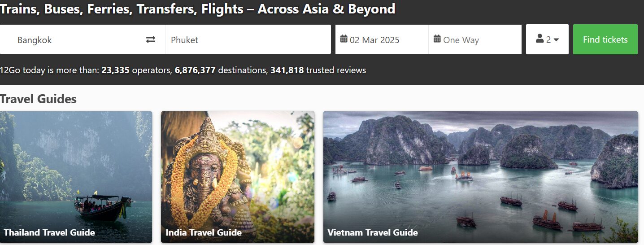The width and height of the screenshot is (644, 245).
Task: Click the departure date calendar icon
Action: [x=344, y=39]
